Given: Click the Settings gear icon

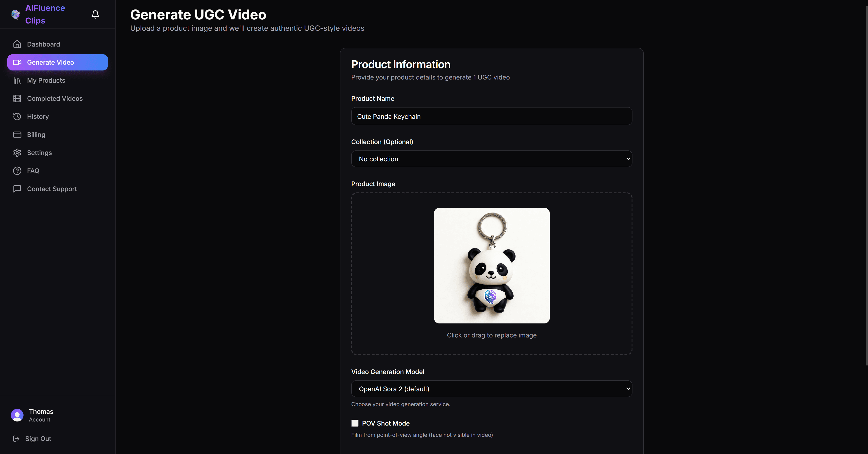Looking at the screenshot, I should pos(17,152).
